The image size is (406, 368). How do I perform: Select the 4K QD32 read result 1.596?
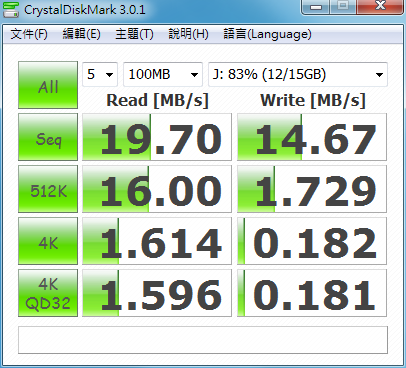pos(157,293)
